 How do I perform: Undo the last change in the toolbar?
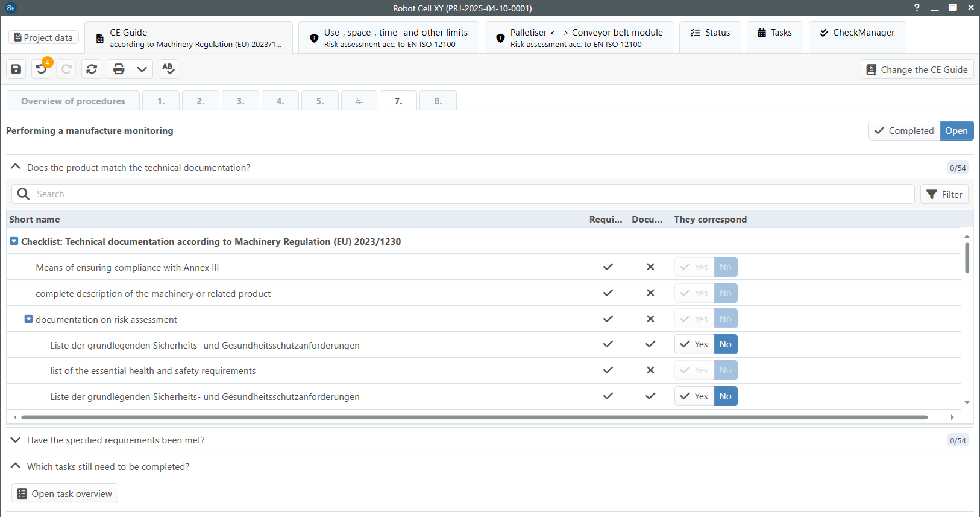(42, 69)
